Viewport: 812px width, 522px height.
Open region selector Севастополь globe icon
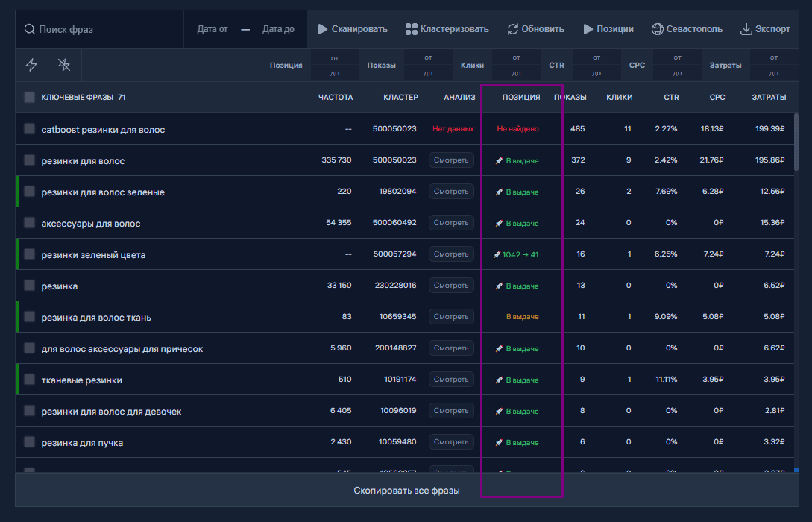657,29
